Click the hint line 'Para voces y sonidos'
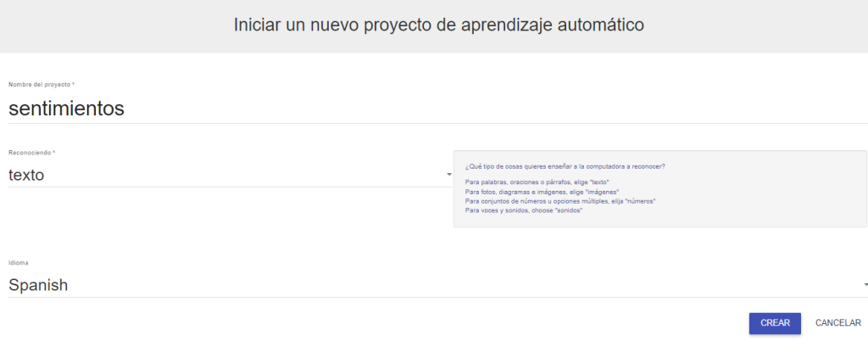The height and width of the screenshot is (341, 868). [524, 210]
